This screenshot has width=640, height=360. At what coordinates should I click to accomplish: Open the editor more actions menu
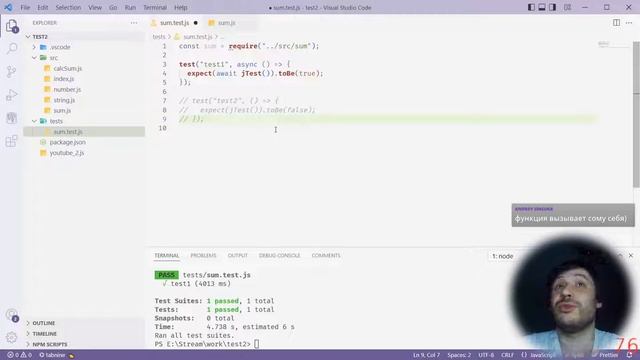pos(629,23)
